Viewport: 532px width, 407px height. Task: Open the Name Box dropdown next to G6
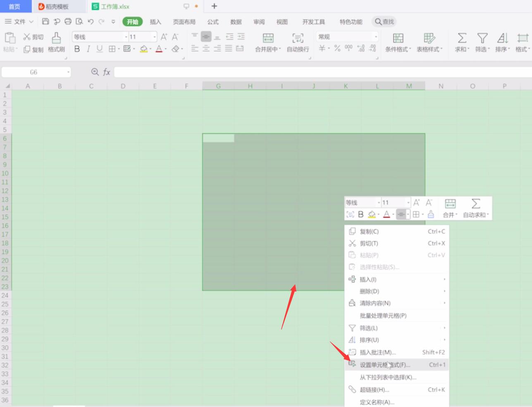point(68,72)
